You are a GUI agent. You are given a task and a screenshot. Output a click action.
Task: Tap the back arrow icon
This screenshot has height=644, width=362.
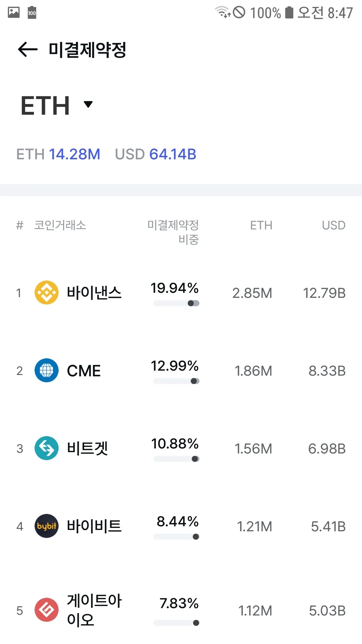tap(27, 50)
